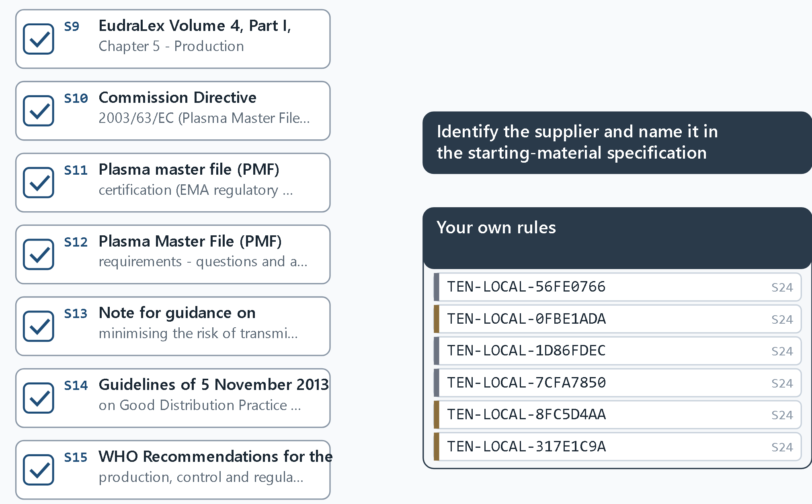
Task: Select the Commission Directive title text
Action: [x=178, y=98]
